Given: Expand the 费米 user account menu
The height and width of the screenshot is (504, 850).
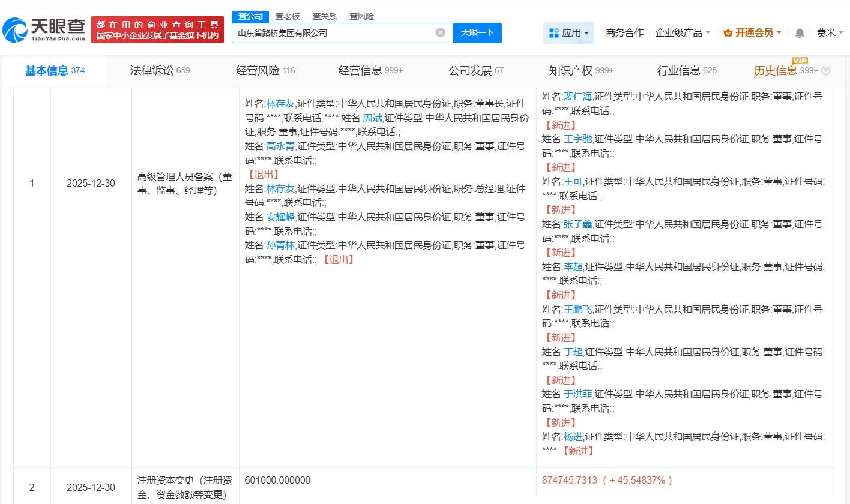Looking at the screenshot, I should pyautogui.click(x=830, y=33).
